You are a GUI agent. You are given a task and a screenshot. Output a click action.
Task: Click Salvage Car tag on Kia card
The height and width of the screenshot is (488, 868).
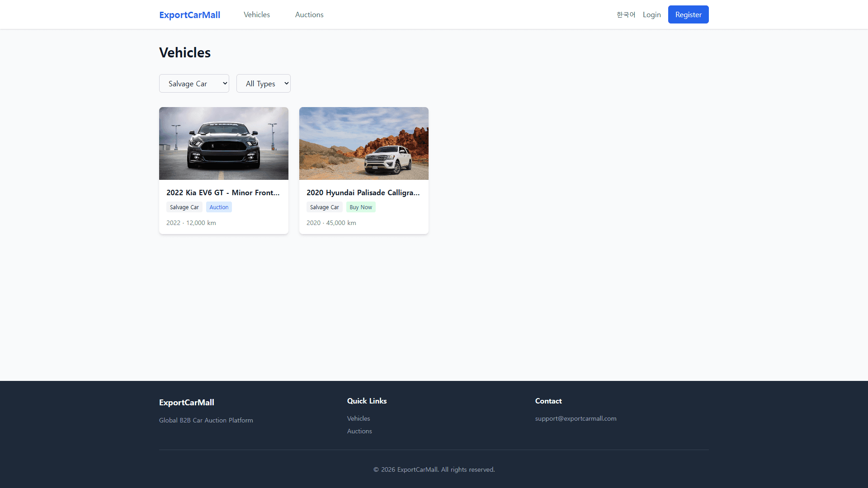pyautogui.click(x=184, y=207)
